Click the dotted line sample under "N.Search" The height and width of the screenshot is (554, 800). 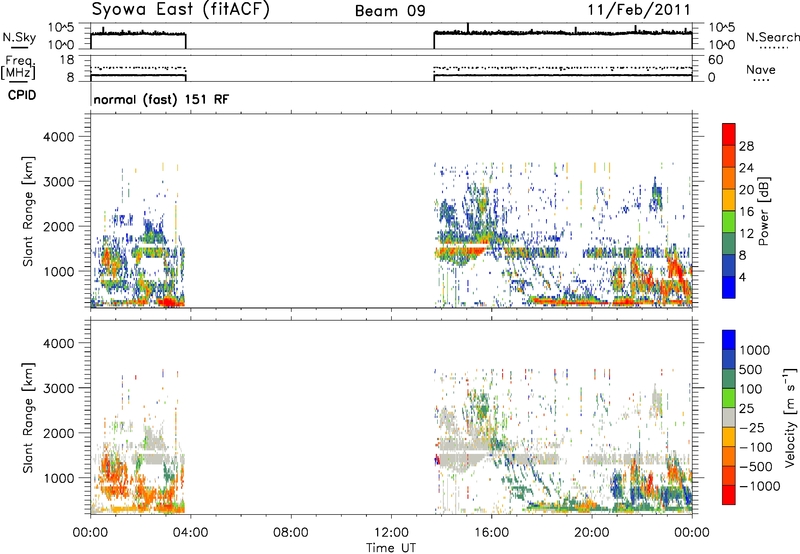[x=773, y=48]
